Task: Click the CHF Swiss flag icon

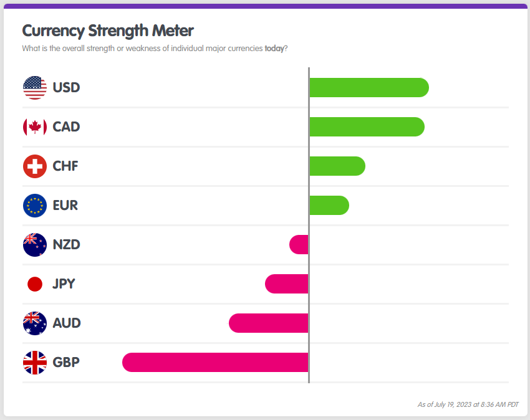Action: pyautogui.click(x=35, y=166)
